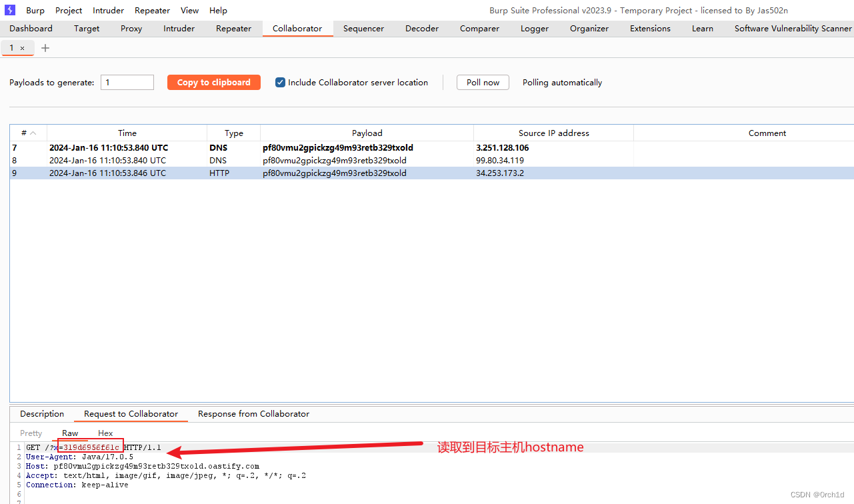Viewport: 854px width, 504px height.
Task: Click the Host header line
Action: (143, 466)
